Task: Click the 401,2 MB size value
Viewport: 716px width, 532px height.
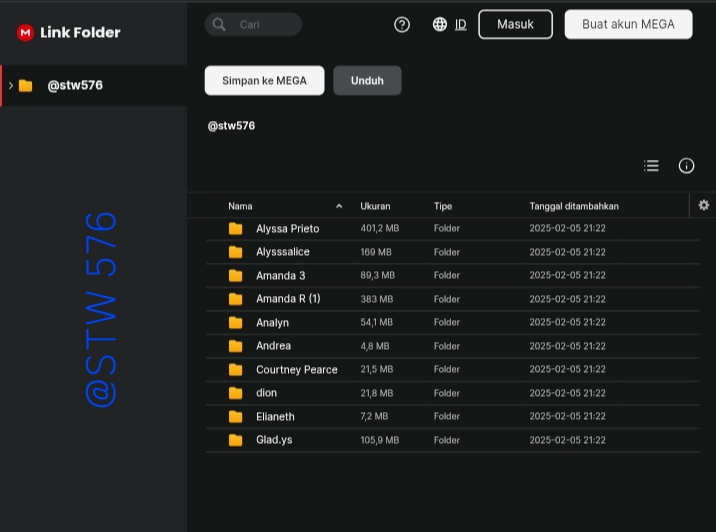Action: (x=379, y=228)
